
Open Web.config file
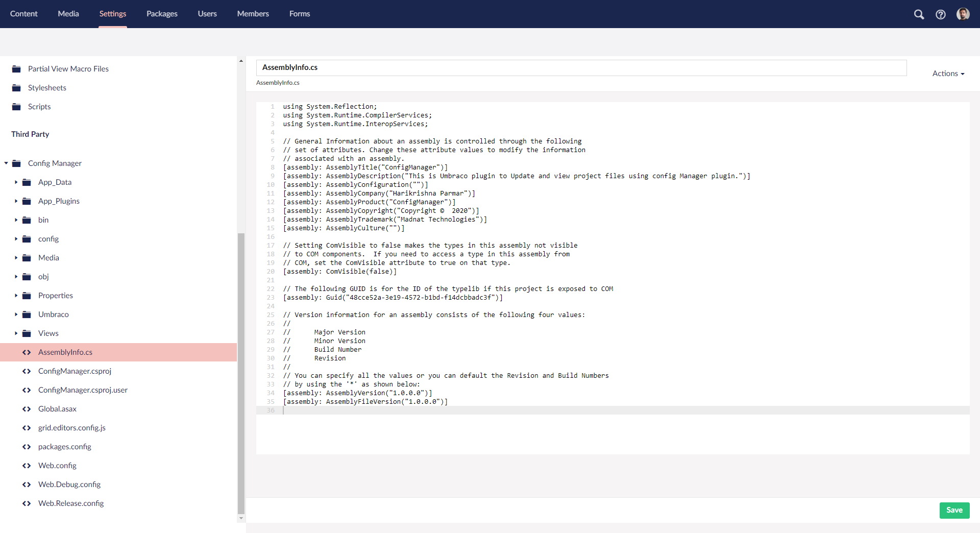click(x=57, y=466)
